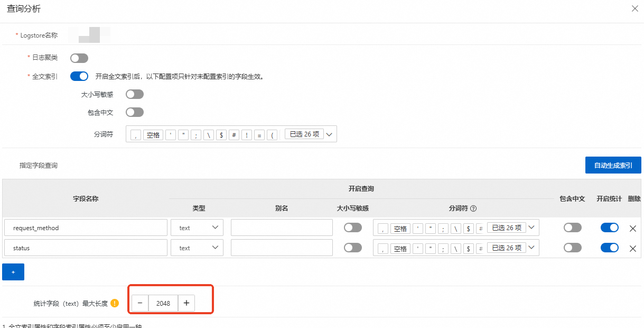Click the 自动生成索引 button
This screenshot has height=328, width=644.
point(613,165)
